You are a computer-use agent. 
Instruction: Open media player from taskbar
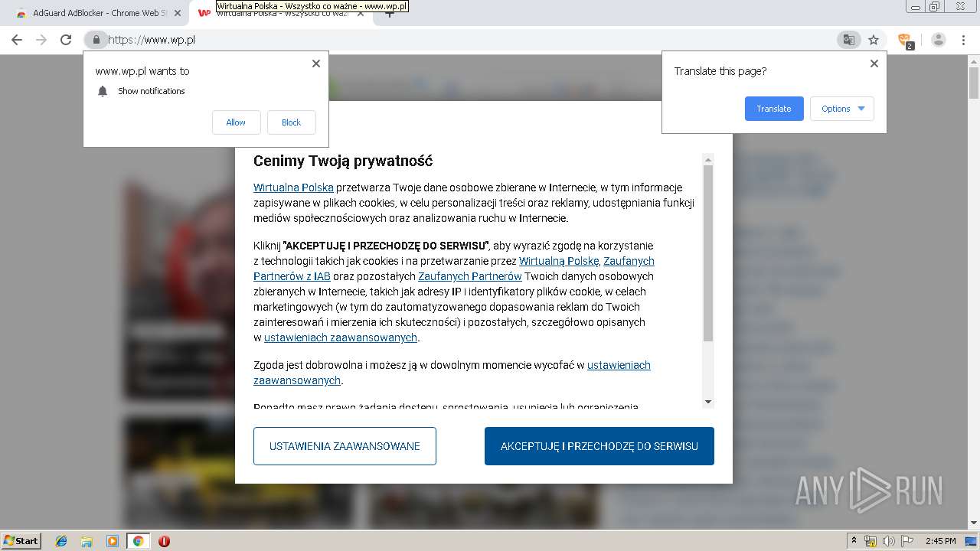click(113, 541)
